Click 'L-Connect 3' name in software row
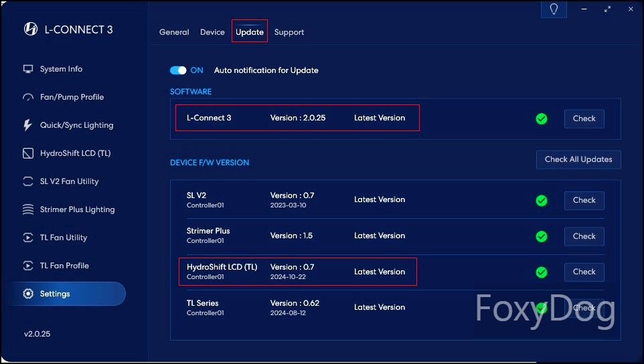The width and height of the screenshot is (644, 364). pyautogui.click(x=209, y=118)
